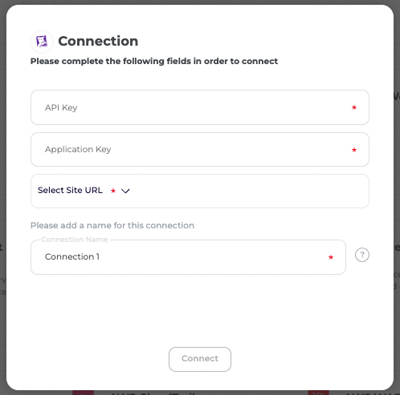The image size is (400, 395).
Task: Click the small Connection Name floating label
Action: click(x=74, y=239)
